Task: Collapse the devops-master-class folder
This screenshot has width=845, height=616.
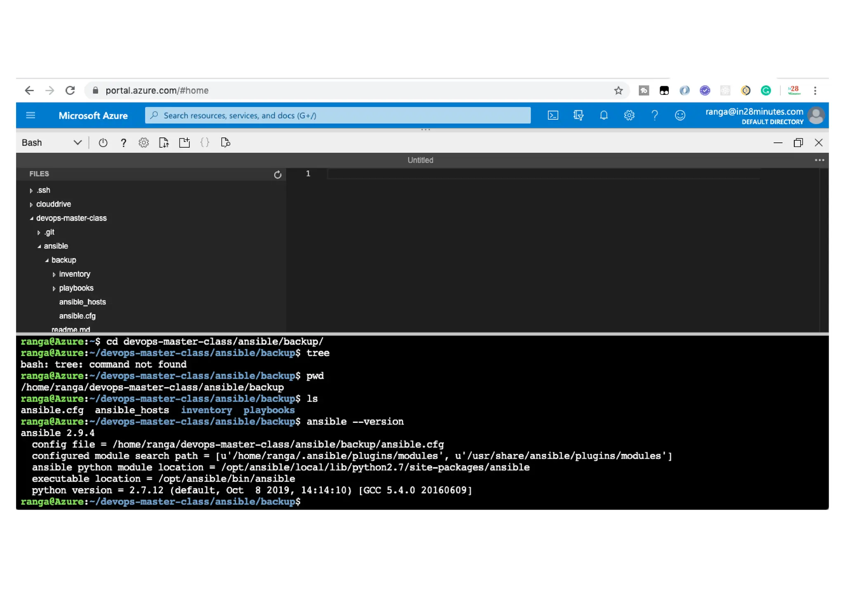Action: 71,218
